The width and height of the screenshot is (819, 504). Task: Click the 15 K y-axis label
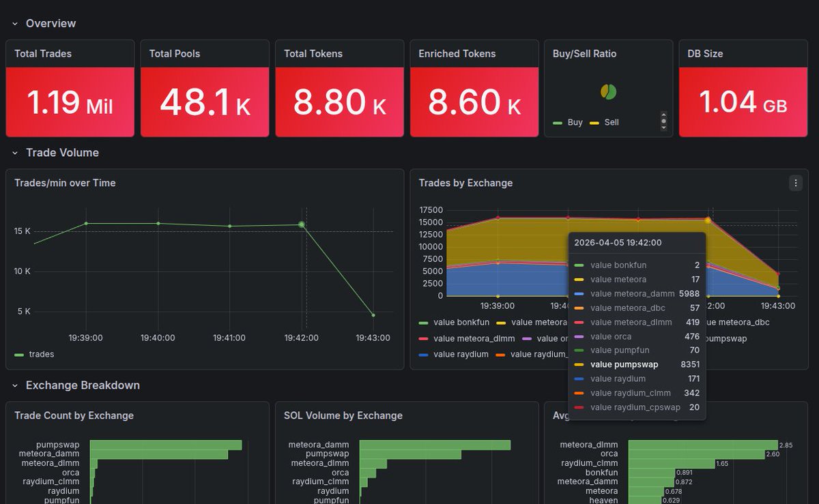coord(23,231)
